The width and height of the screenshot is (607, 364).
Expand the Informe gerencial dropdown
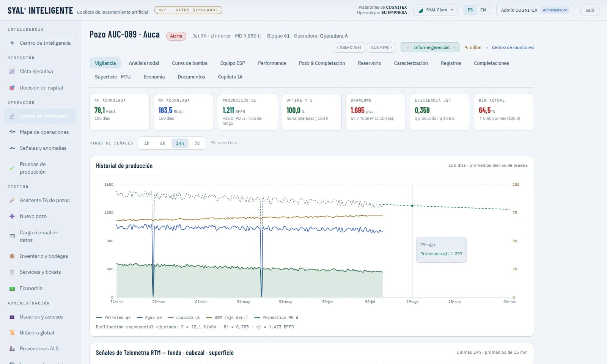(430, 47)
